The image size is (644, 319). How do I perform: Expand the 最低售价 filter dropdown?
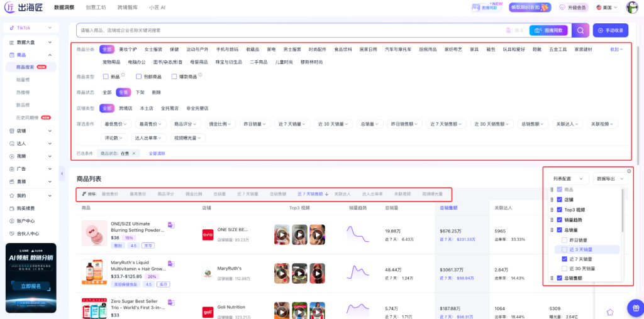(x=115, y=124)
